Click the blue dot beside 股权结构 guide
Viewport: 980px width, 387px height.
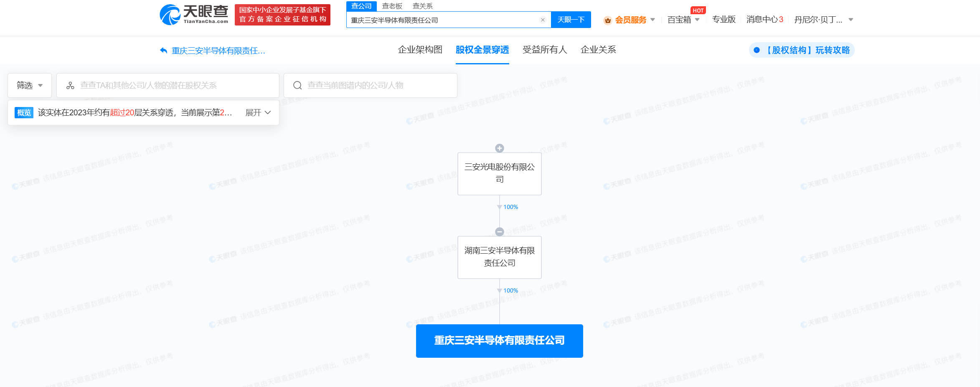(757, 50)
